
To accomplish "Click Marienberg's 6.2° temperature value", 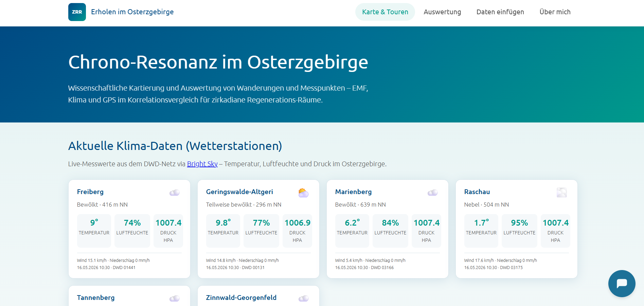I will pyautogui.click(x=352, y=223).
